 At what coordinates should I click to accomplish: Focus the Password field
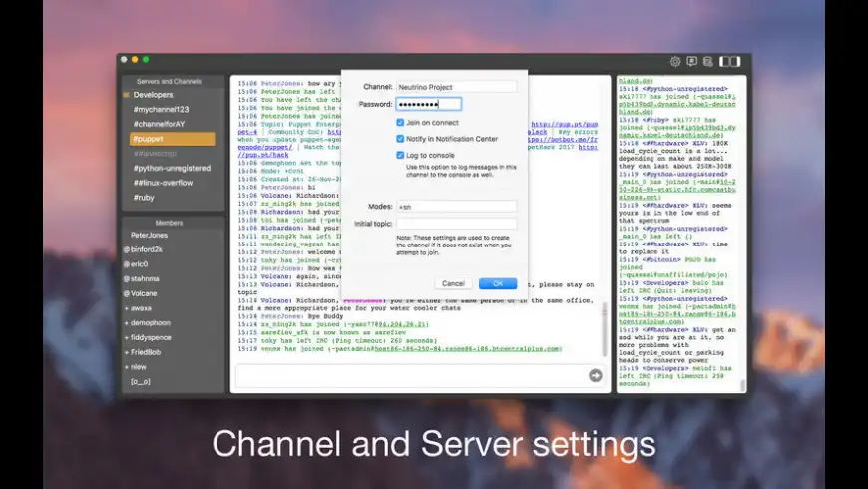[428, 104]
